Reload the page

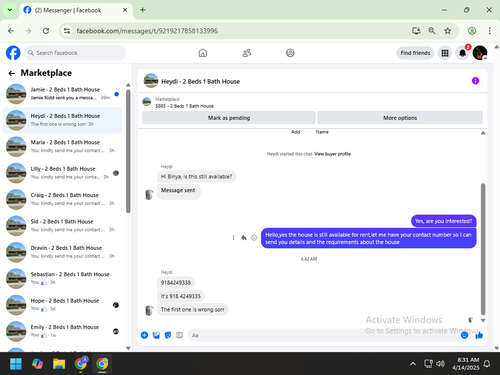[46, 31]
